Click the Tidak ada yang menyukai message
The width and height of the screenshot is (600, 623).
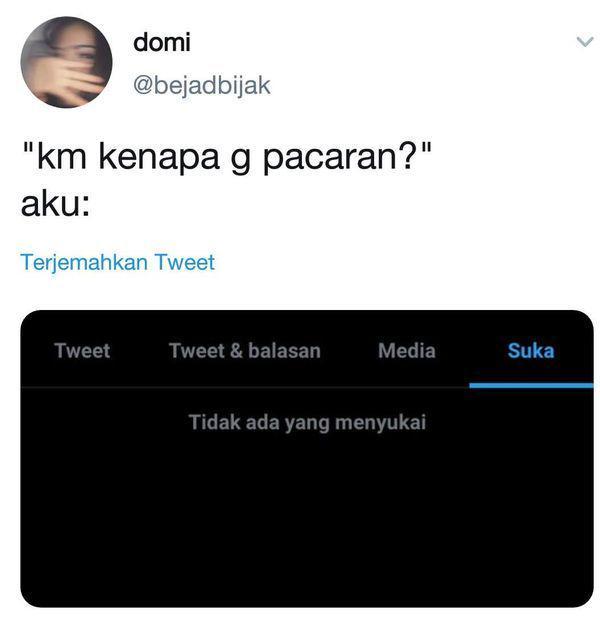[x=307, y=422]
